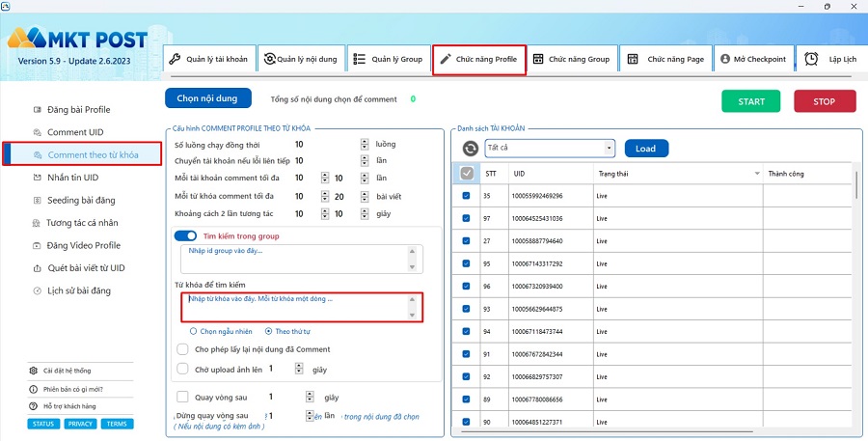Click the red STOP button
868x441 pixels.
click(x=825, y=101)
